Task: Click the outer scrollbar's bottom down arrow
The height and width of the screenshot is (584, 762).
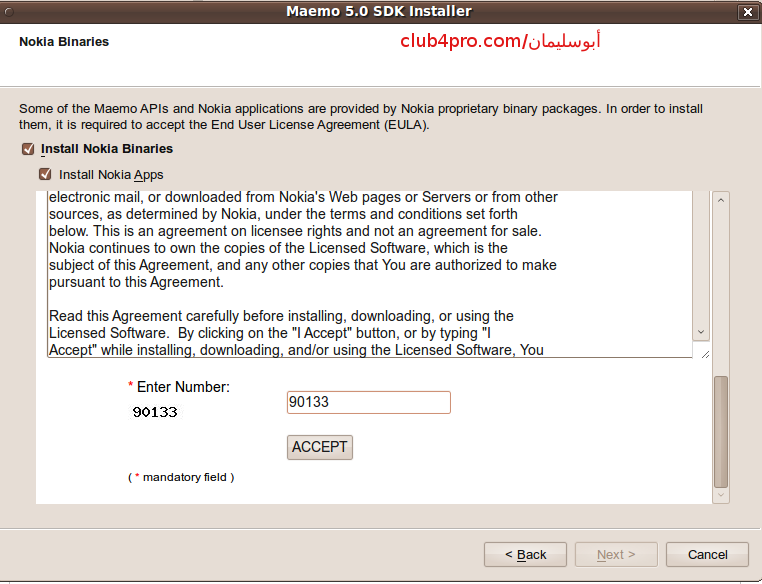Action: click(721, 495)
